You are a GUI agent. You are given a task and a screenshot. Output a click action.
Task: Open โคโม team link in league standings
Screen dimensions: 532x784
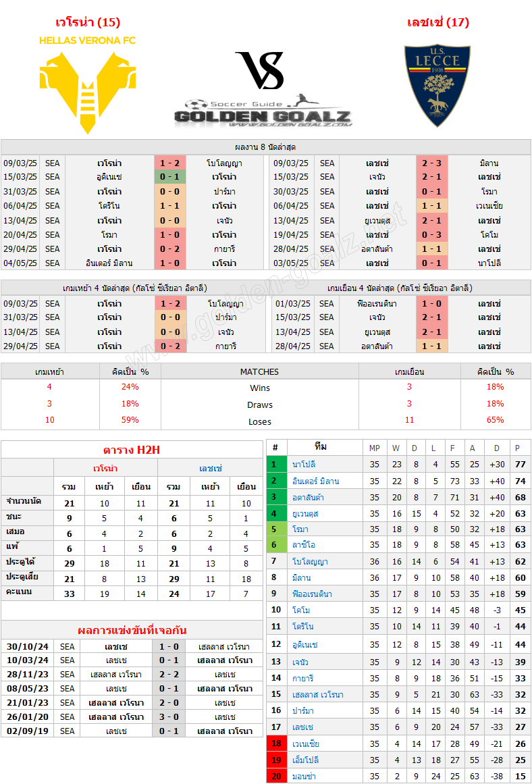(x=302, y=610)
